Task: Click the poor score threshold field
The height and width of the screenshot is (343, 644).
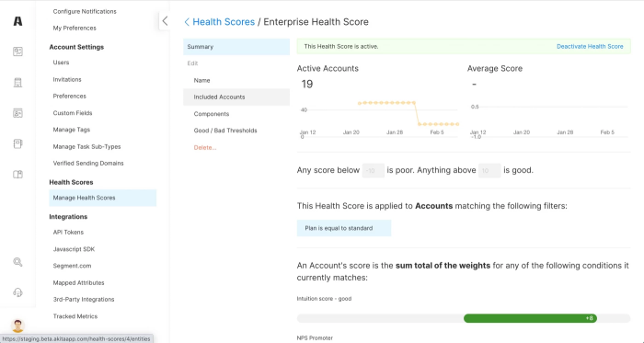Action: click(373, 170)
